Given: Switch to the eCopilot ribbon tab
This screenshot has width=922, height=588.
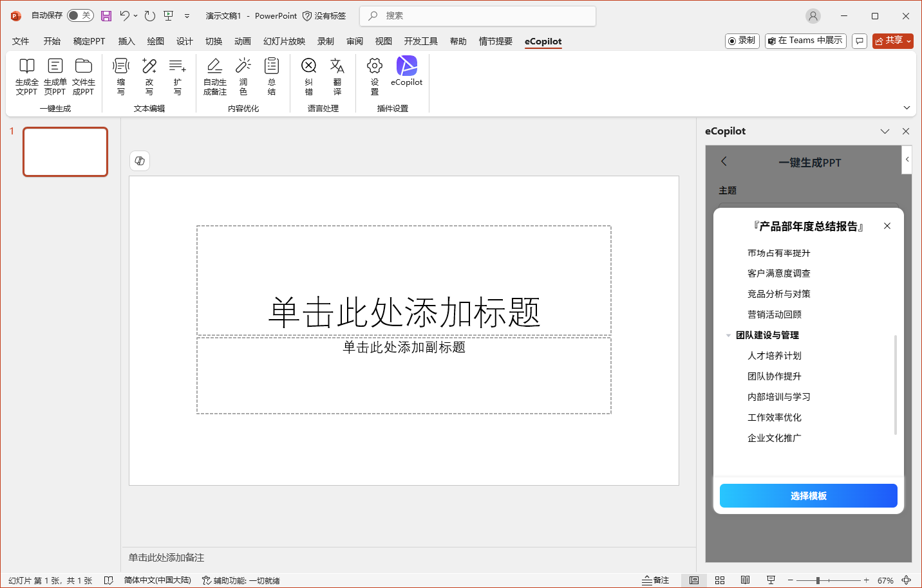Looking at the screenshot, I should pos(543,41).
